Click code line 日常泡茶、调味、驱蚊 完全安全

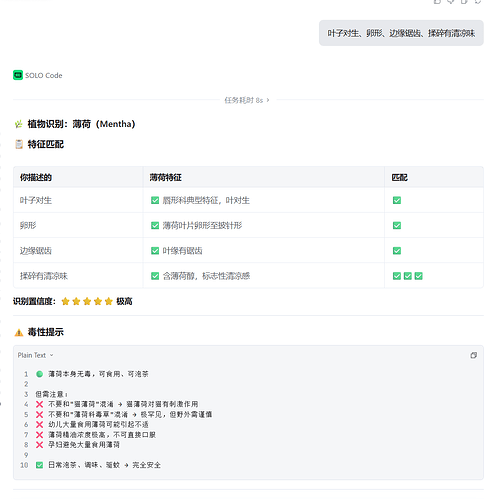[x=98, y=465]
